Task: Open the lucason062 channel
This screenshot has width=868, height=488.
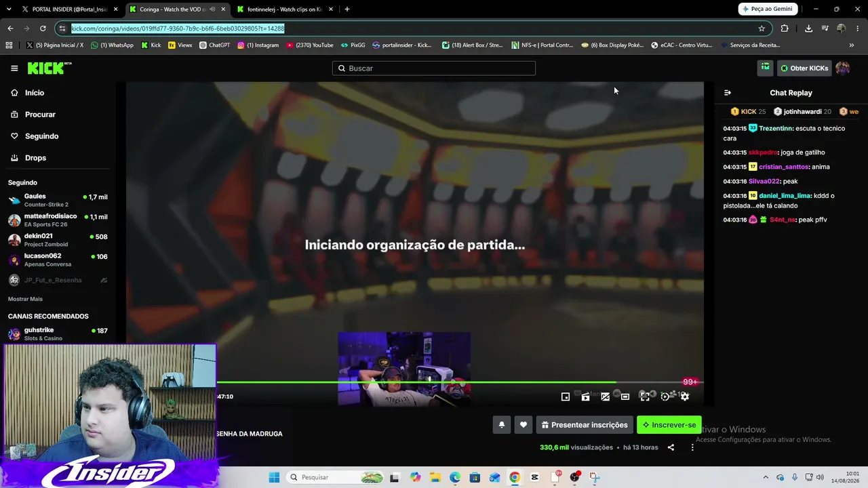Action: coord(57,260)
